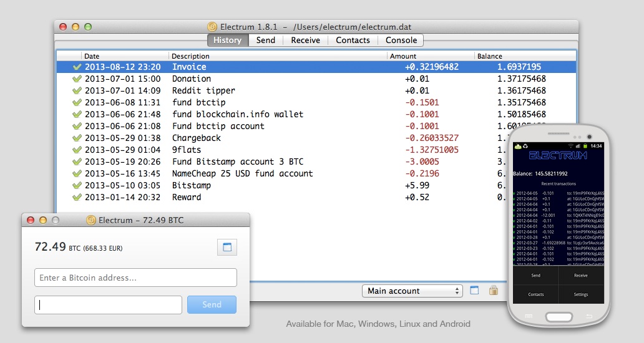Click the checkmark on Fund Bitstamp account row
Screen dimensions: 644x343
[x=77, y=162]
